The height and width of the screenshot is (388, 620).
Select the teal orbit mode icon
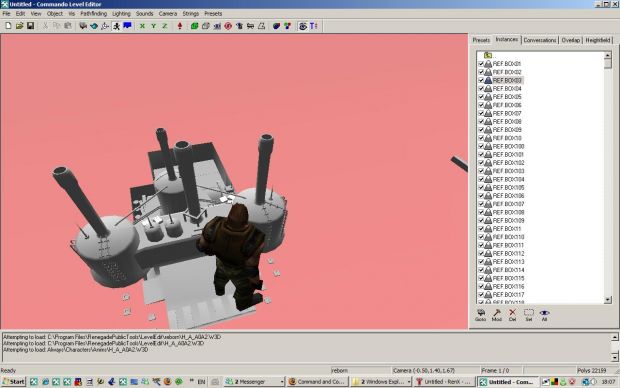click(x=94, y=26)
